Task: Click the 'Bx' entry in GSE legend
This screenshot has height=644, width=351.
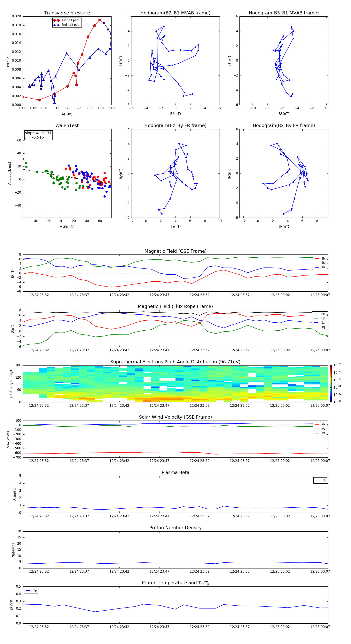Action: click(320, 259)
